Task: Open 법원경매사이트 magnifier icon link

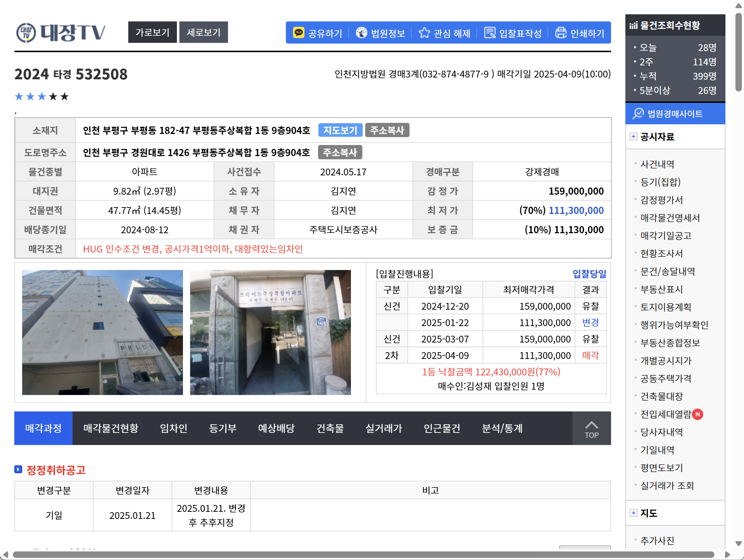Action: (638, 114)
